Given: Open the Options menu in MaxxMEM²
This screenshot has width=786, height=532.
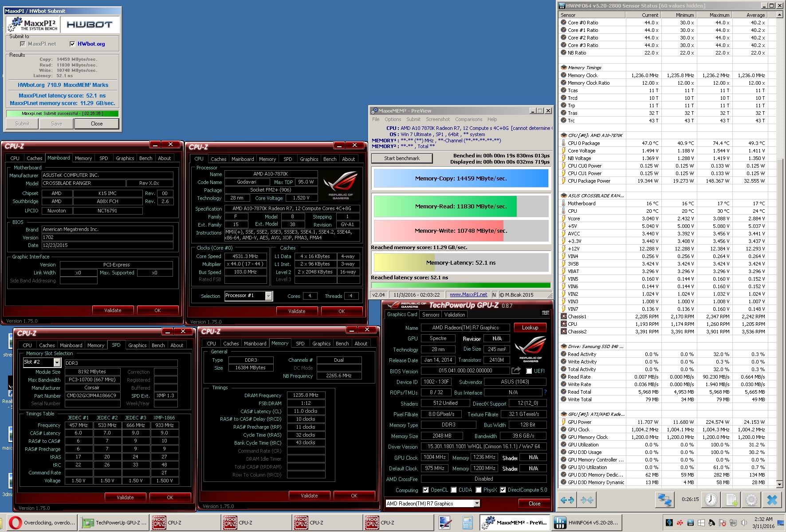Looking at the screenshot, I should 393,119.
